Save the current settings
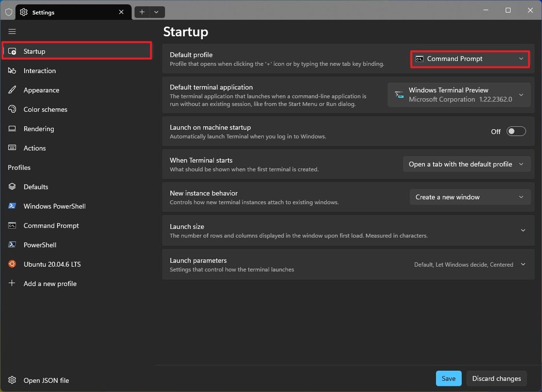Image resolution: width=542 pixels, height=392 pixels. pyautogui.click(x=448, y=378)
